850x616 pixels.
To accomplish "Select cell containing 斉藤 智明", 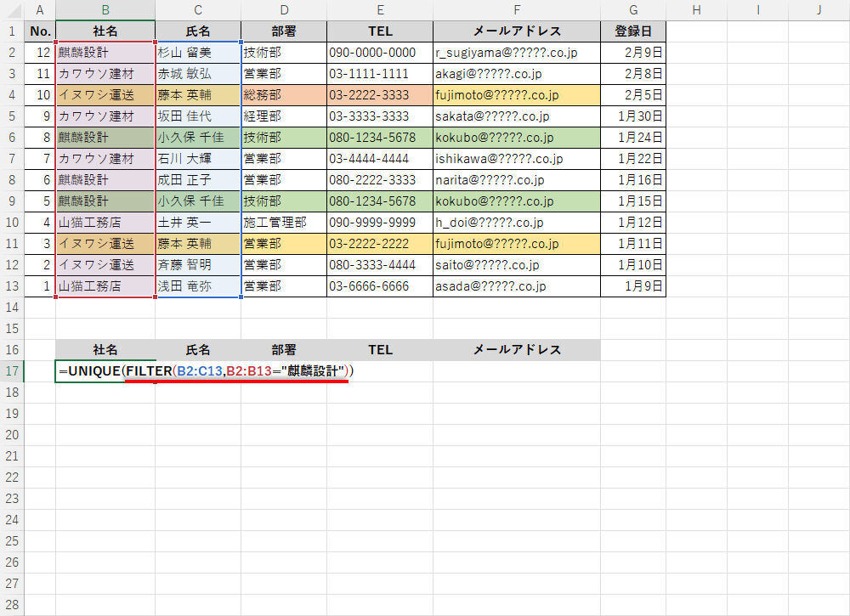I will tap(198, 265).
